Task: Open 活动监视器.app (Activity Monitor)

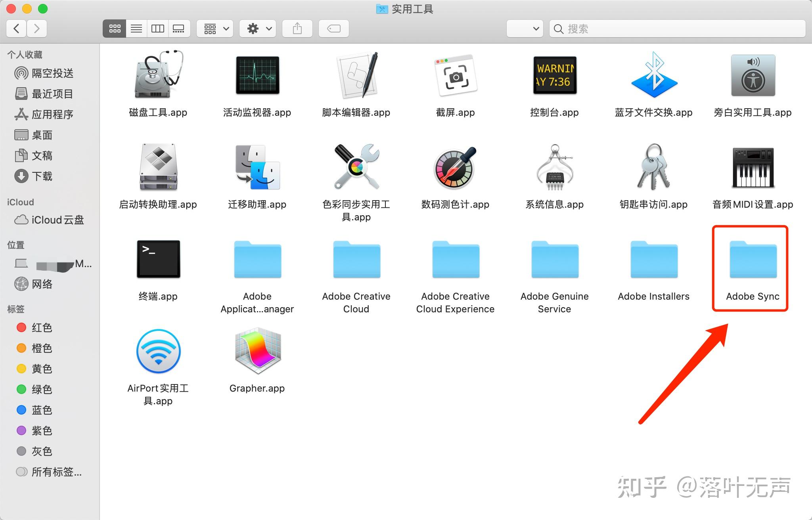Action: [257, 75]
